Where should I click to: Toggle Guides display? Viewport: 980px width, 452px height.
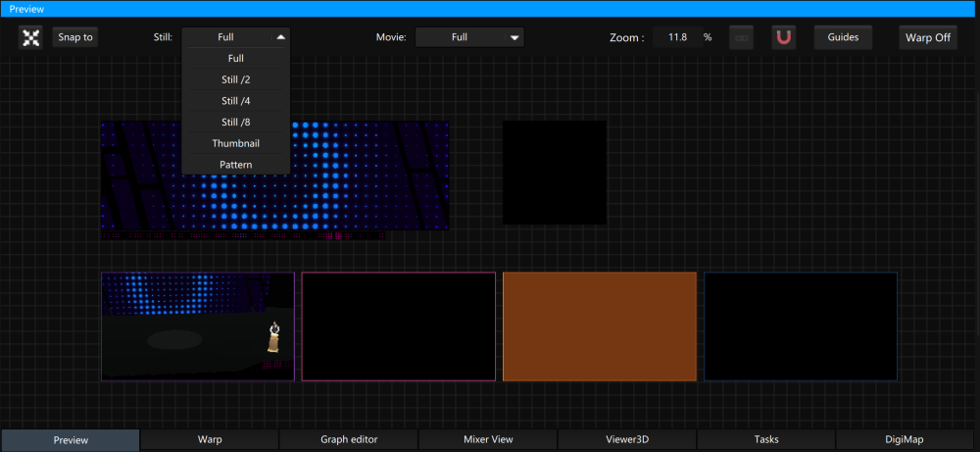[843, 38]
